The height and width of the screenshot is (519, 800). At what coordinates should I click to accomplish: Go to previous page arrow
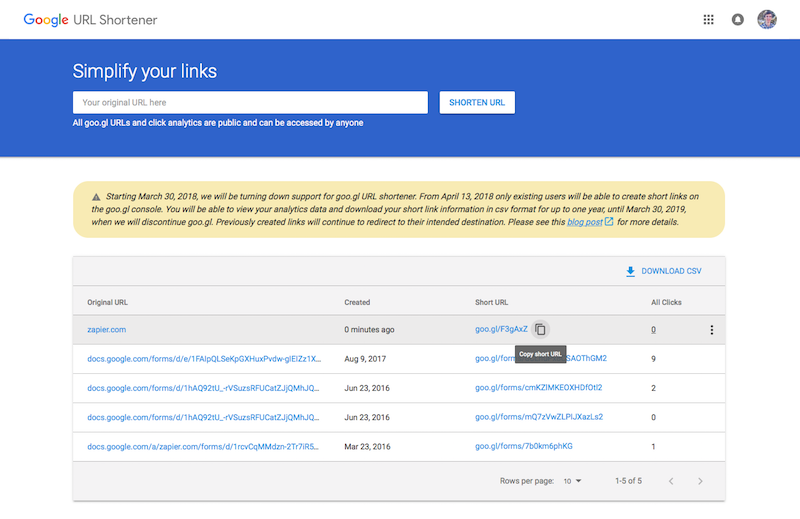(671, 481)
